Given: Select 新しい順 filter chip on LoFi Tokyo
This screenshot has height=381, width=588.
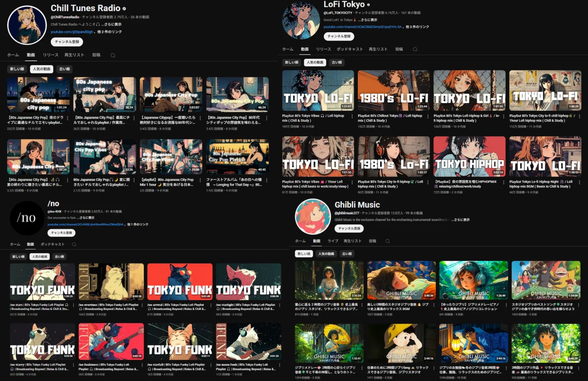Looking at the screenshot, I should 292,62.
